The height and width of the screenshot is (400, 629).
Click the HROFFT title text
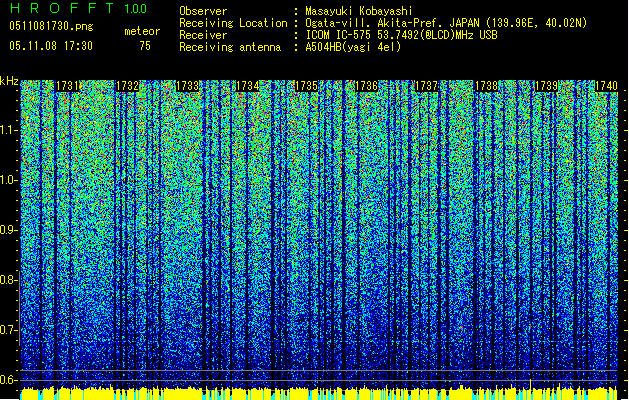62,8
